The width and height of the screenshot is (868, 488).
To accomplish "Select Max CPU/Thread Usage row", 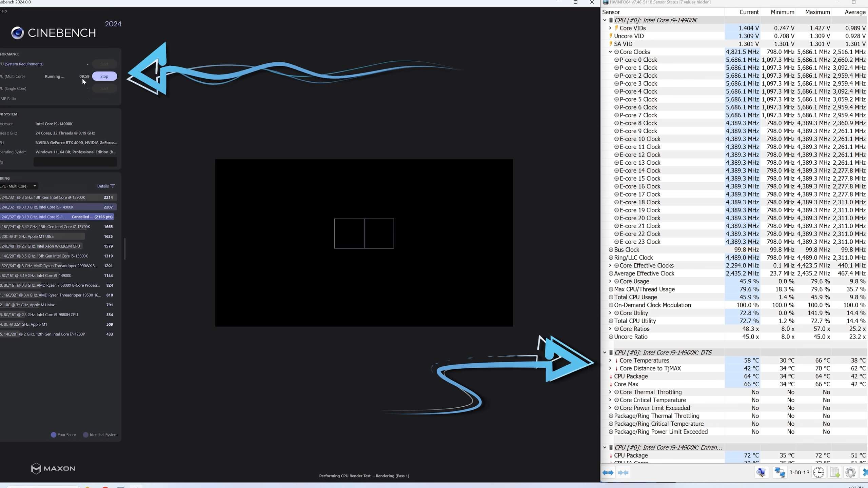I will (734, 289).
